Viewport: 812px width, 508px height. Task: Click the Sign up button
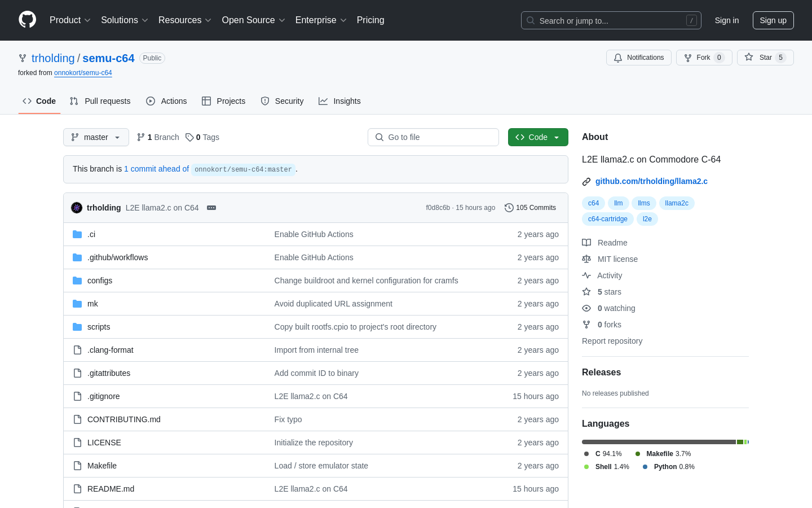[773, 20]
